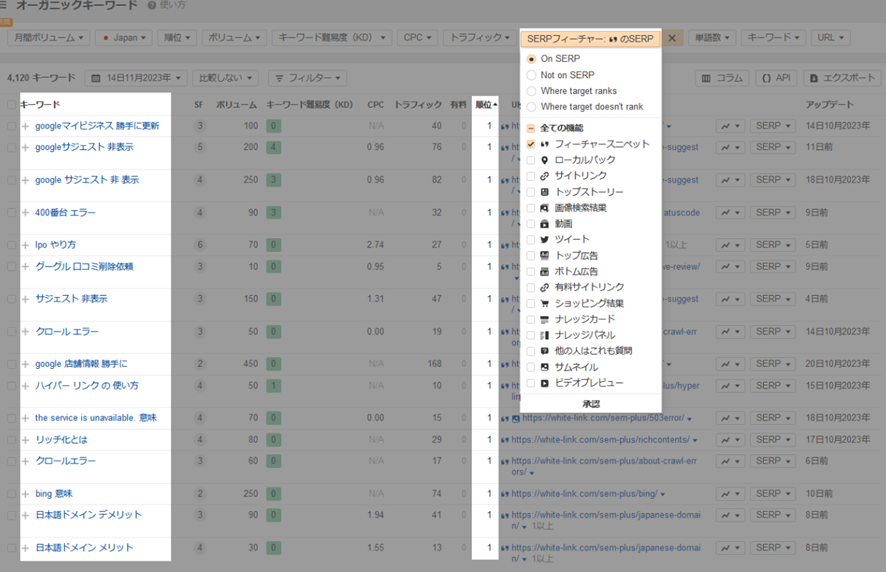The width and height of the screenshot is (886, 572).
Task: Open the white-link.com/sem-plus/bing/ URL
Action: (584, 494)
